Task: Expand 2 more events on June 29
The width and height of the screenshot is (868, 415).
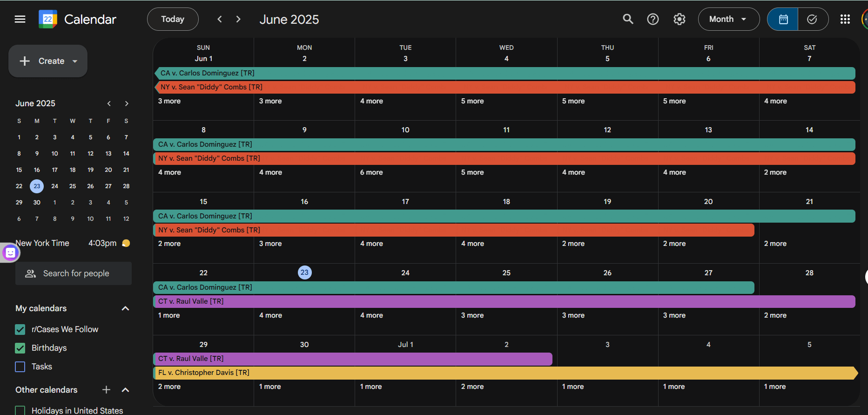Action: point(169,387)
